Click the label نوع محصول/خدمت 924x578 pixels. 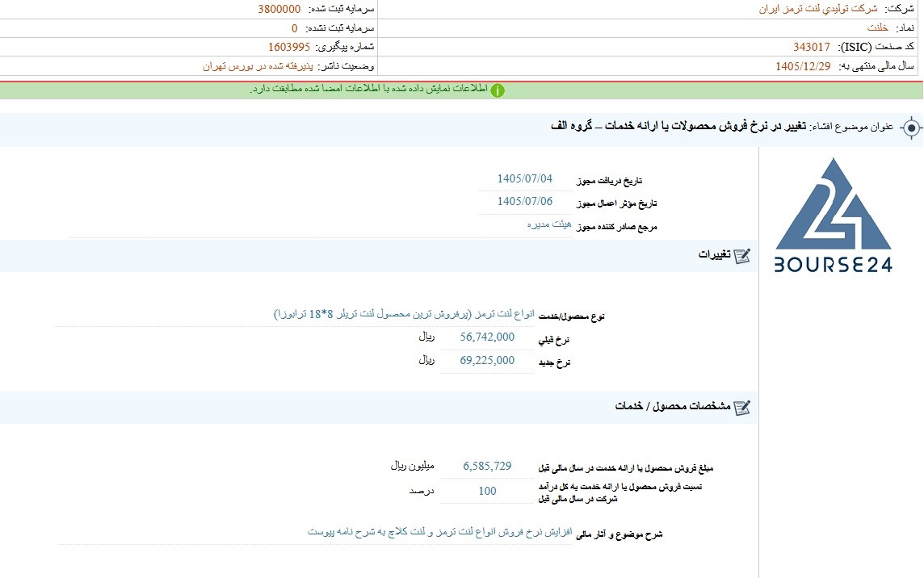[x=572, y=317]
